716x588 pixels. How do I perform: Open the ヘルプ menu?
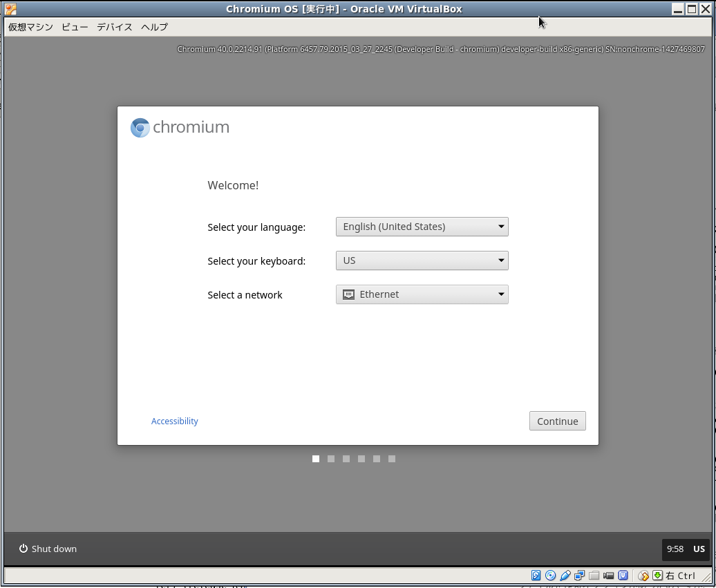[x=154, y=27]
